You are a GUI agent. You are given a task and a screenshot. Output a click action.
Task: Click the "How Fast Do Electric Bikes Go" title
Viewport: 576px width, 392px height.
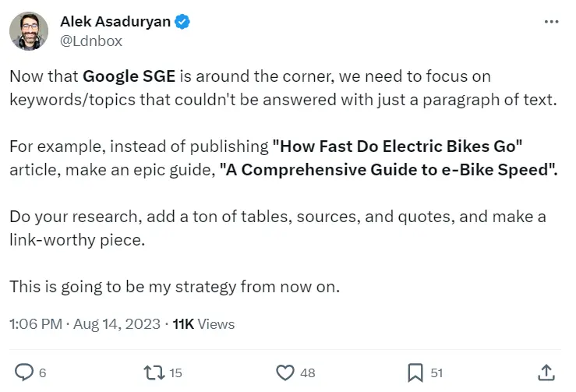397,146
